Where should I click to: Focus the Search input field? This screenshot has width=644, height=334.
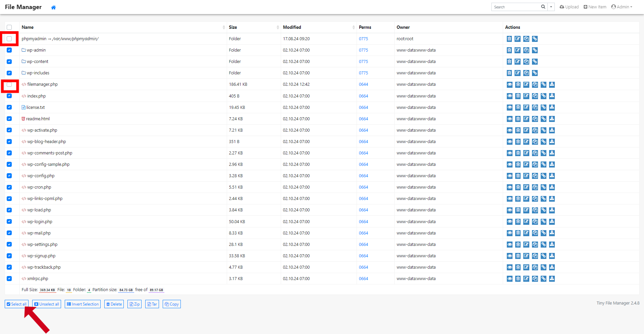click(515, 7)
